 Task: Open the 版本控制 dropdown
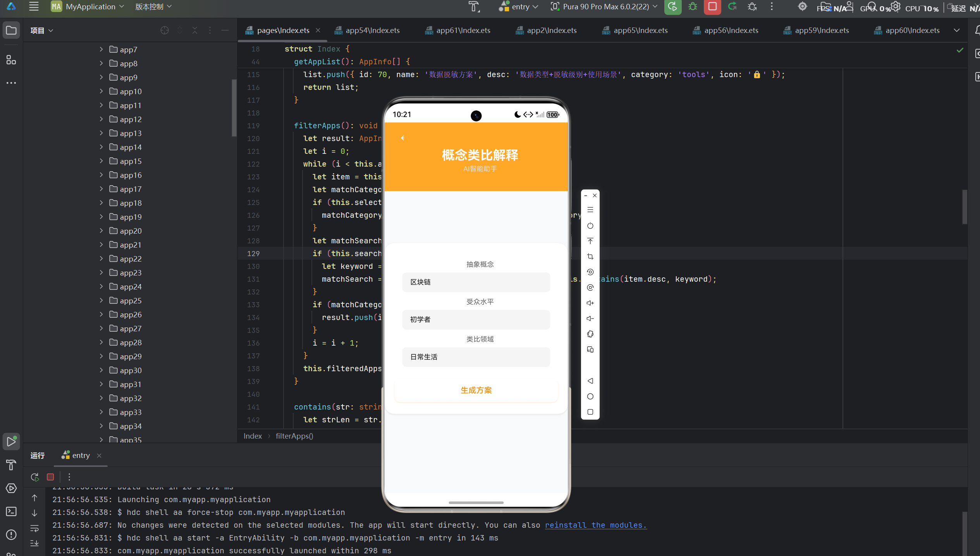153,7
